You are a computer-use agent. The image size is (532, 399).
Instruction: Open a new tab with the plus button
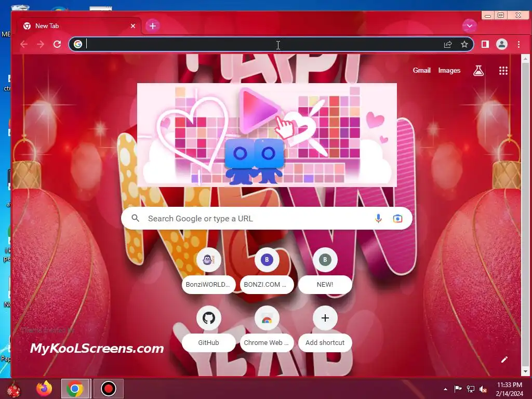[x=153, y=26]
